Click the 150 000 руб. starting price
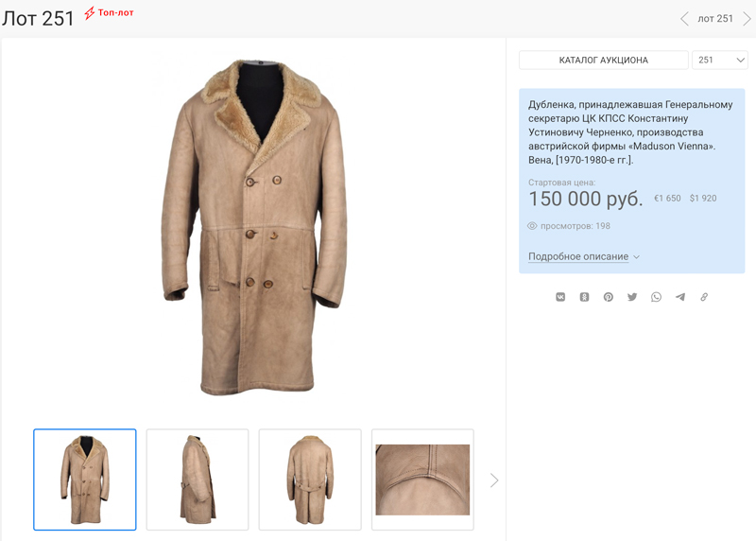The image size is (756, 541). [x=586, y=199]
